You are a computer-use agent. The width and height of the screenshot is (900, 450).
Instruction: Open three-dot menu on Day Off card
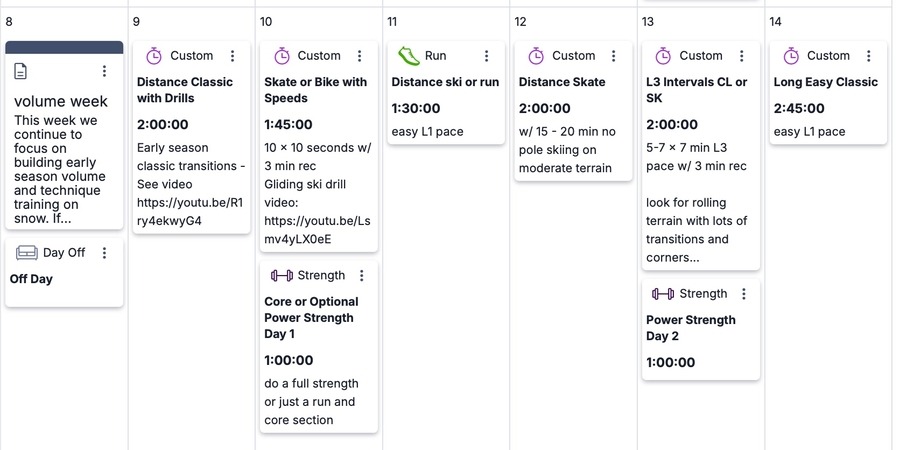(x=104, y=253)
